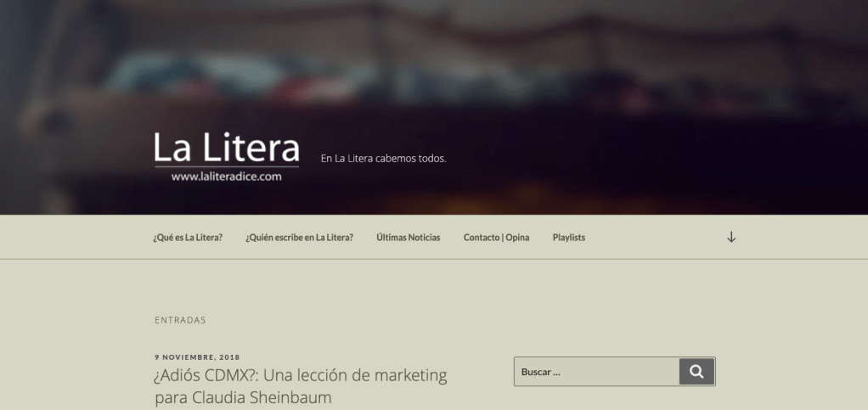Screen dimensions: 868x410
Task: Focus the Buscar search field
Action: pyautogui.click(x=596, y=371)
